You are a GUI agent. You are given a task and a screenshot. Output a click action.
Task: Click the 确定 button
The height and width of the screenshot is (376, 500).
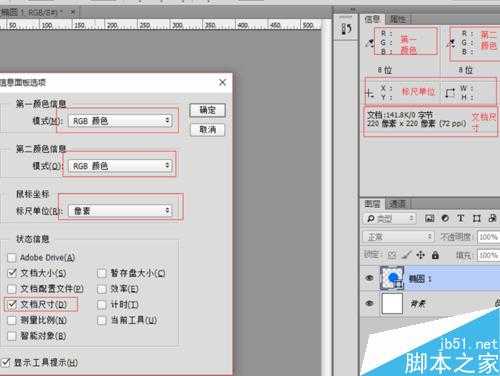pos(207,110)
